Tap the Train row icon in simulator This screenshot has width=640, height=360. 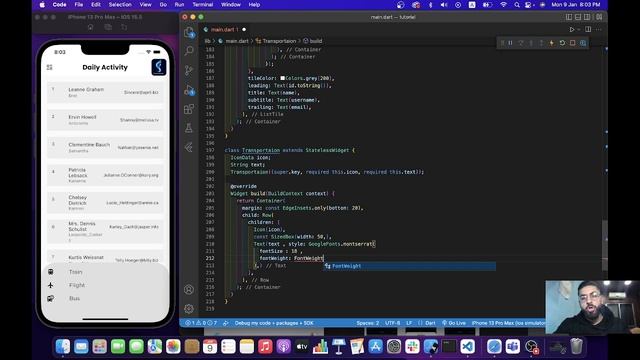click(x=51, y=272)
